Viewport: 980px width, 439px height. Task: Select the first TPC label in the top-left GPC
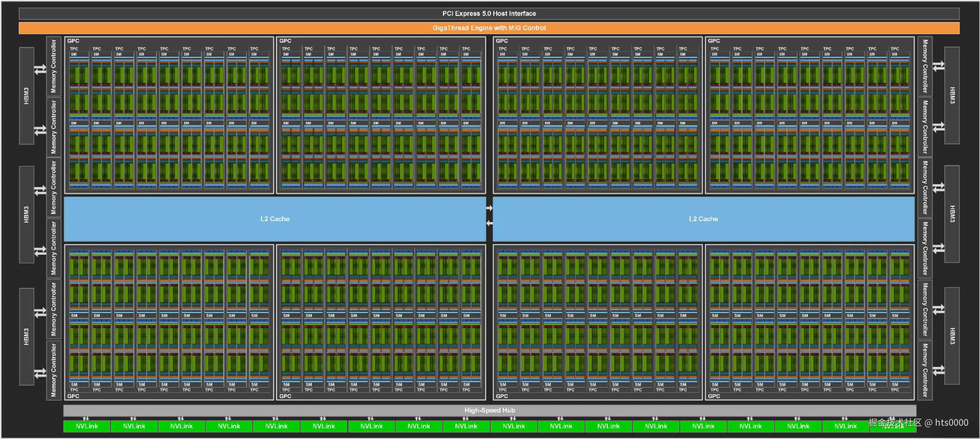pyautogui.click(x=74, y=49)
